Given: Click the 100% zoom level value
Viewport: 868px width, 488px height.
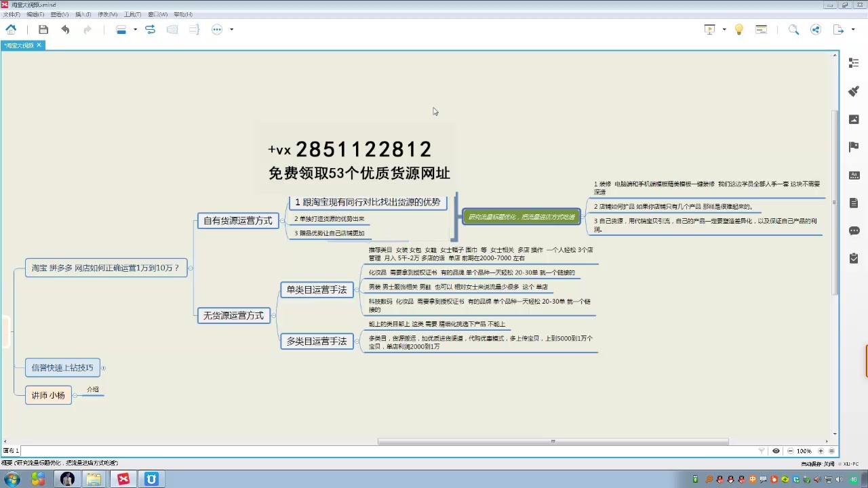Looking at the screenshot, I should tap(804, 451).
